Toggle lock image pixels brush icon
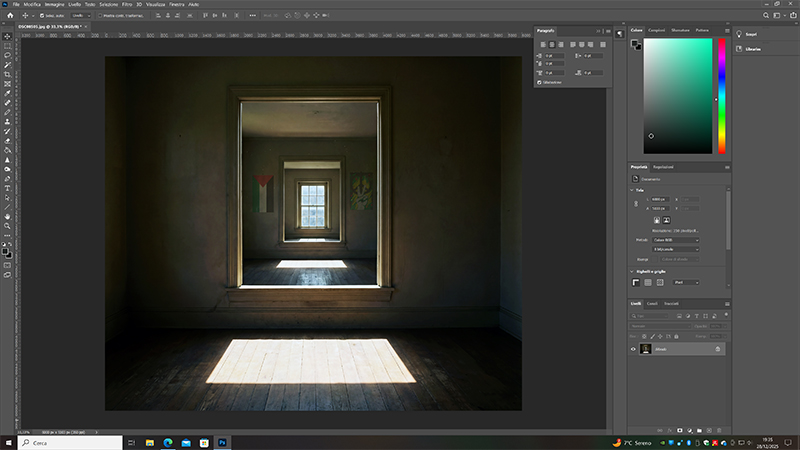 [652, 337]
